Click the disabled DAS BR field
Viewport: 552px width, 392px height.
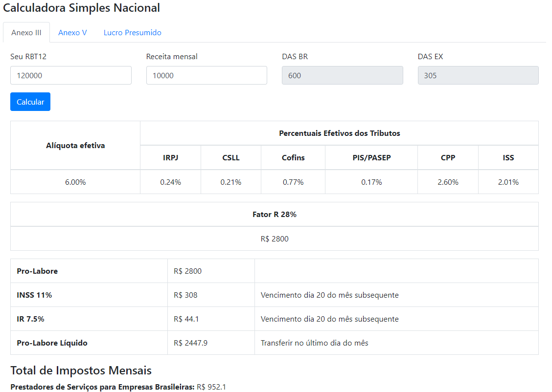pyautogui.click(x=342, y=75)
